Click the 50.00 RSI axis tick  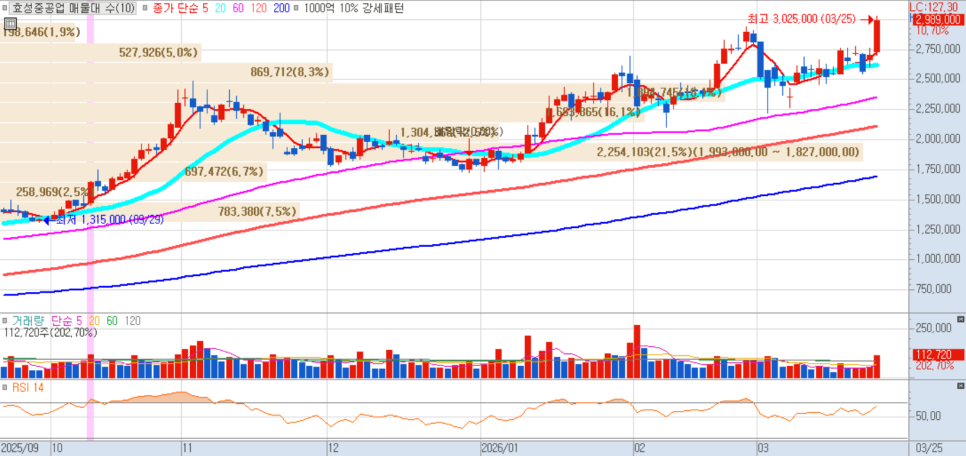tap(927, 416)
